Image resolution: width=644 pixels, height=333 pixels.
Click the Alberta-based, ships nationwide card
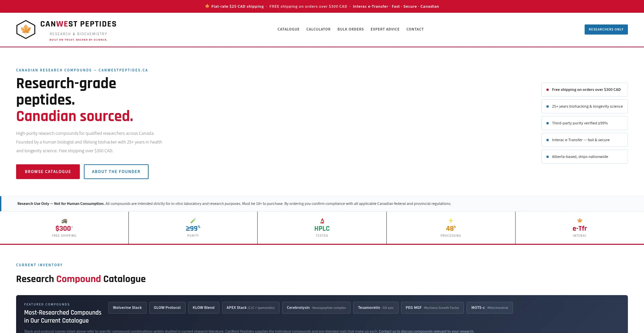click(x=585, y=157)
